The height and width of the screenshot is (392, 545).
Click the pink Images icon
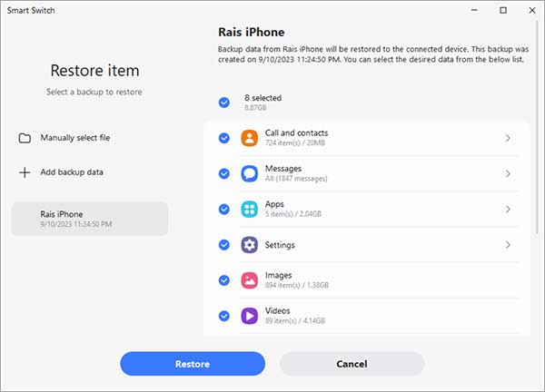[250, 280]
